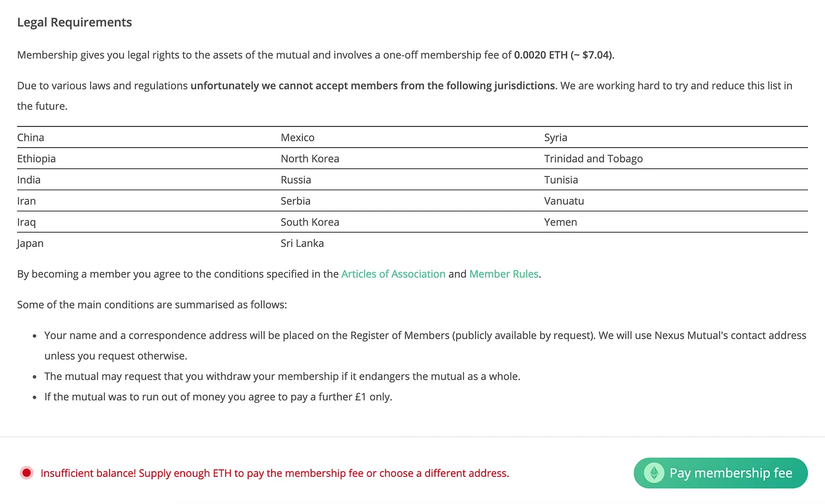
Task: Click the Sri Lanka table entry
Action: pos(302,243)
